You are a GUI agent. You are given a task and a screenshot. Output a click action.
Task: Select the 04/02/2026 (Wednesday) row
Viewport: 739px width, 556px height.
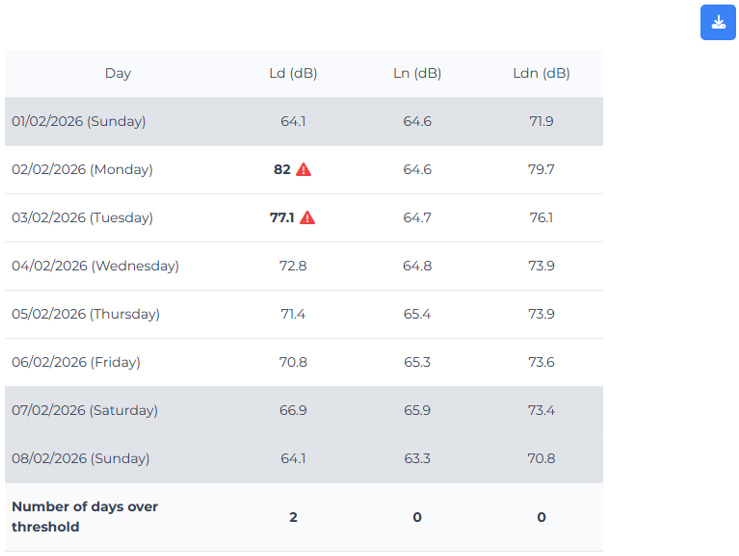click(x=95, y=266)
